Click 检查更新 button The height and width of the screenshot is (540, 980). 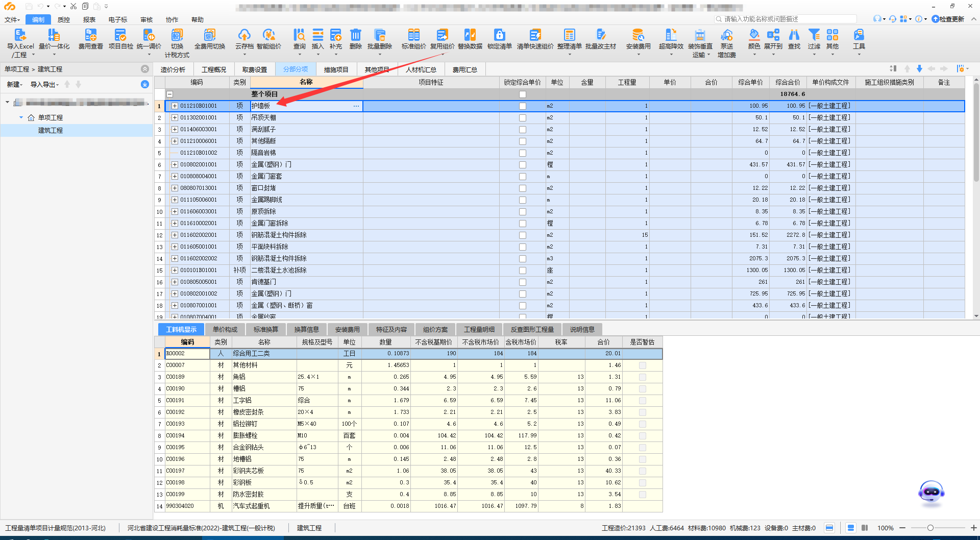(948, 19)
